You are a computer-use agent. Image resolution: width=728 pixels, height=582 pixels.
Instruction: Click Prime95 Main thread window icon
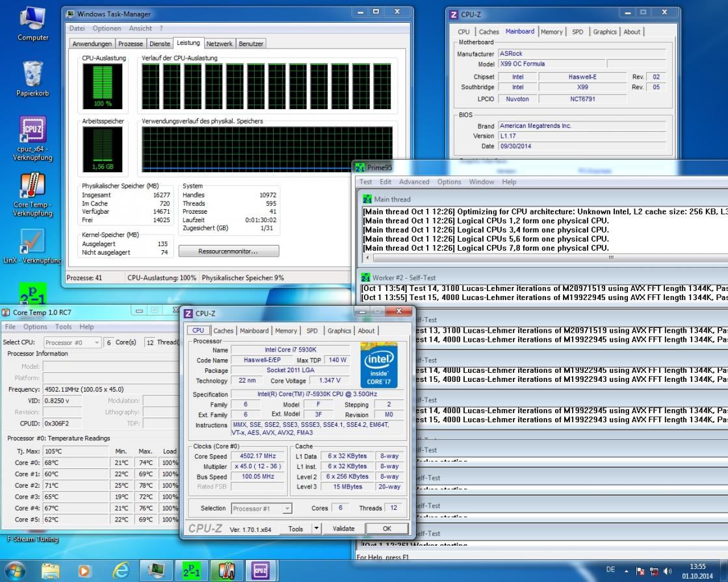(367, 199)
